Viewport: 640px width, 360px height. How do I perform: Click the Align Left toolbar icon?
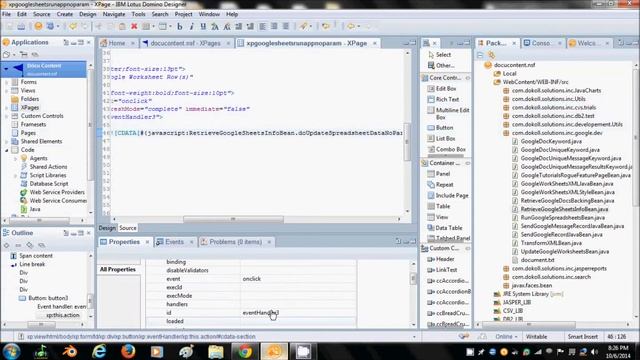click(x=262, y=27)
